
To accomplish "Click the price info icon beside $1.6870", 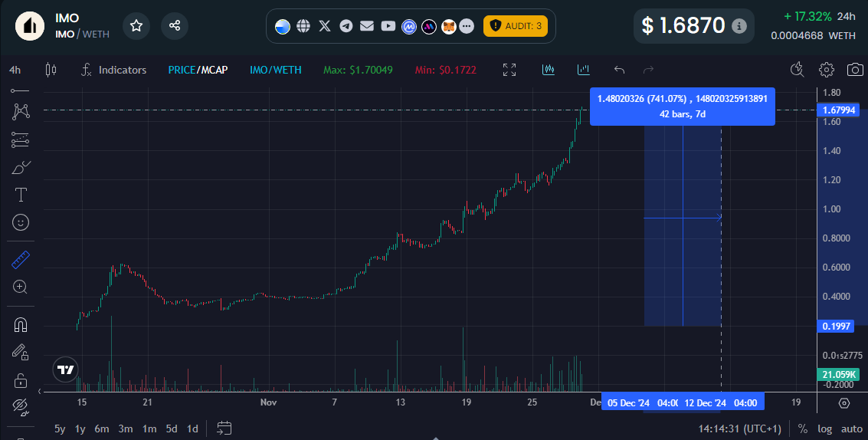I will click(x=739, y=25).
